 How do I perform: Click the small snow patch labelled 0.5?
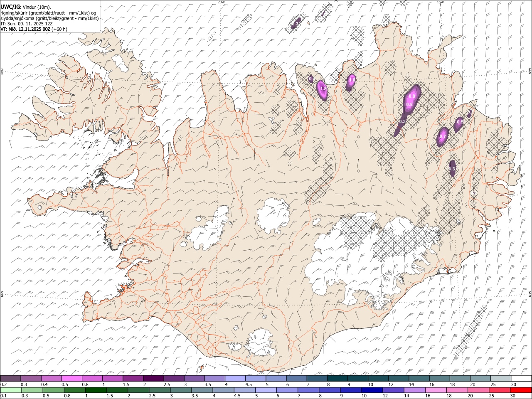pos(459,123)
